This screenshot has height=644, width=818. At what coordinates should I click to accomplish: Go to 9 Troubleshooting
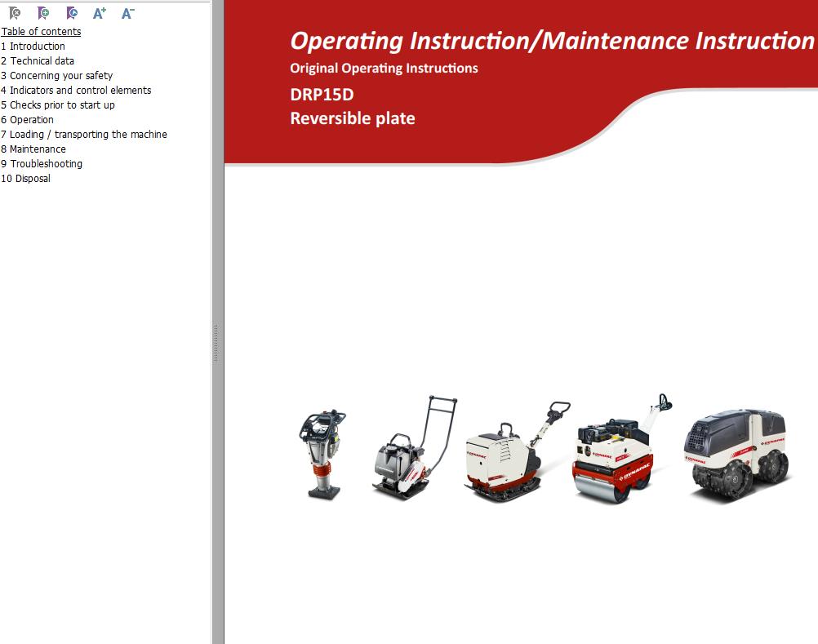(42, 164)
